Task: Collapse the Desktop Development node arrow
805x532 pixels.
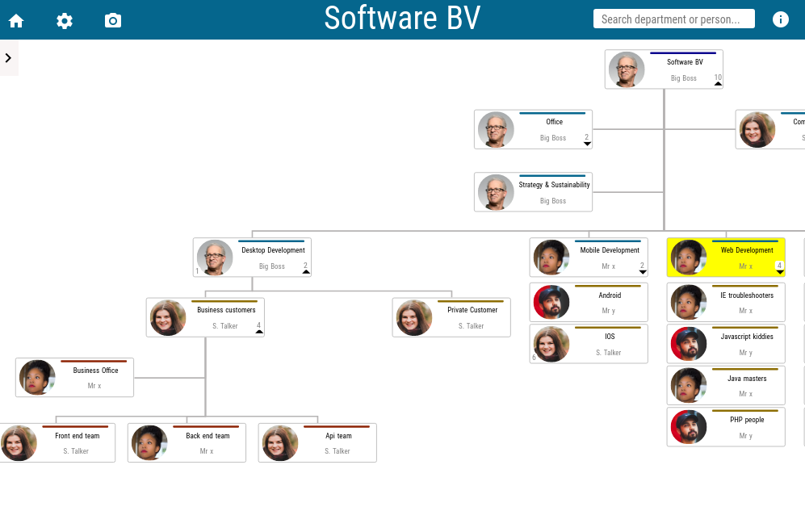Action: [306, 272]
